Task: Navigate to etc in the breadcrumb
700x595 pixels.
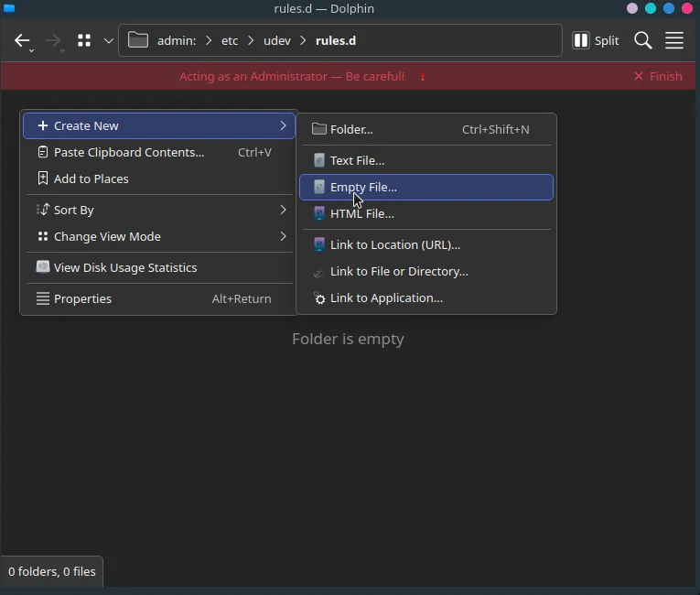Action: click(x=230, y=40)
